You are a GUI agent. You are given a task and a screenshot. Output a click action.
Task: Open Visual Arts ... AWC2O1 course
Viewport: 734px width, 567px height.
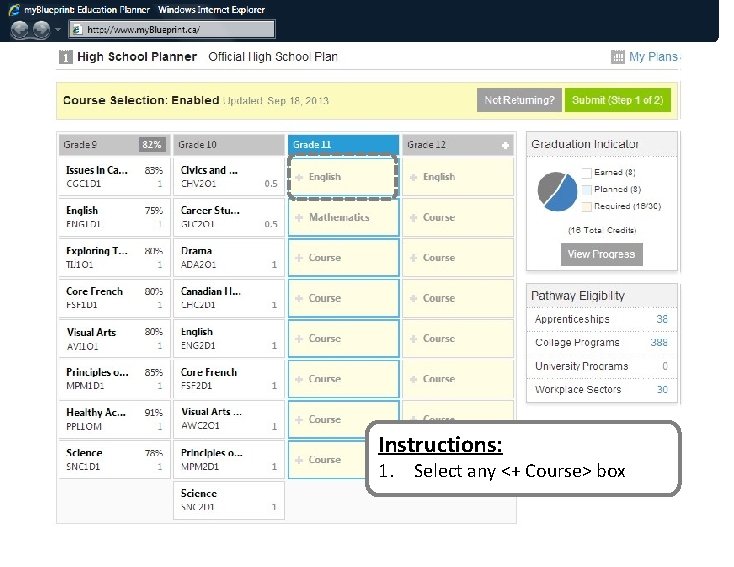coord(229,419)
